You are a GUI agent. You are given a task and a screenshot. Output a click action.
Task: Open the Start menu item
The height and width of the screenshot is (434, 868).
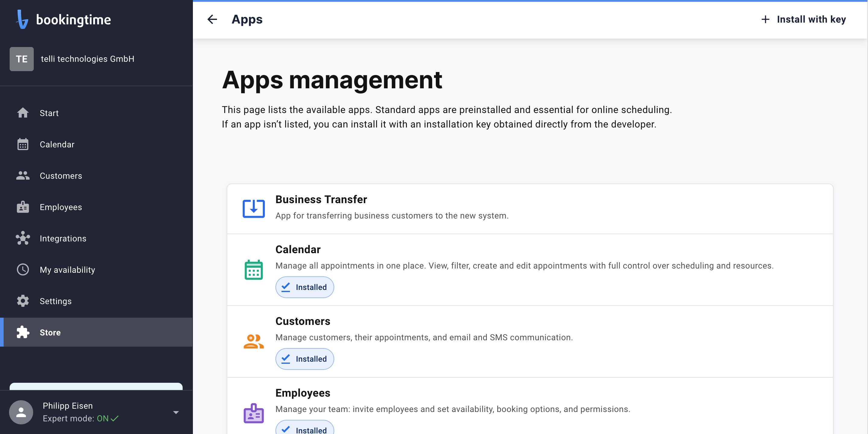pos(96,113)
